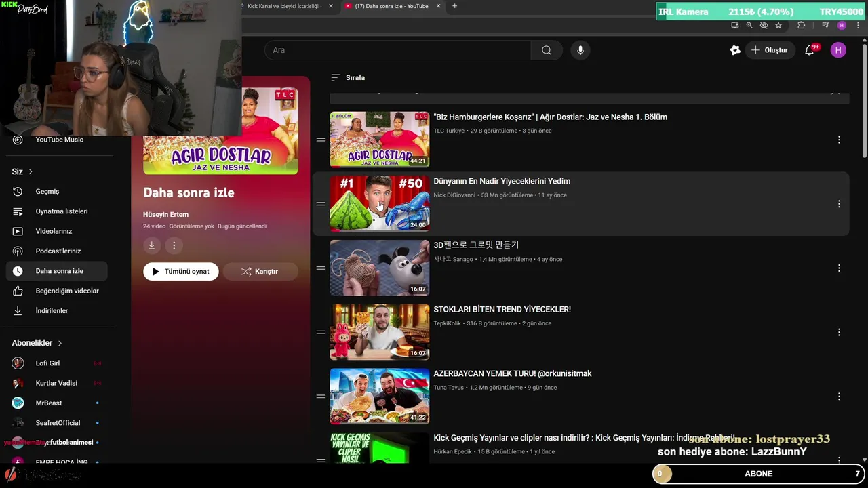Screen dimensions: 868x488
Task: Grab reorder handle of STOKLARI BİTEN video
Action: coord(321,332)
